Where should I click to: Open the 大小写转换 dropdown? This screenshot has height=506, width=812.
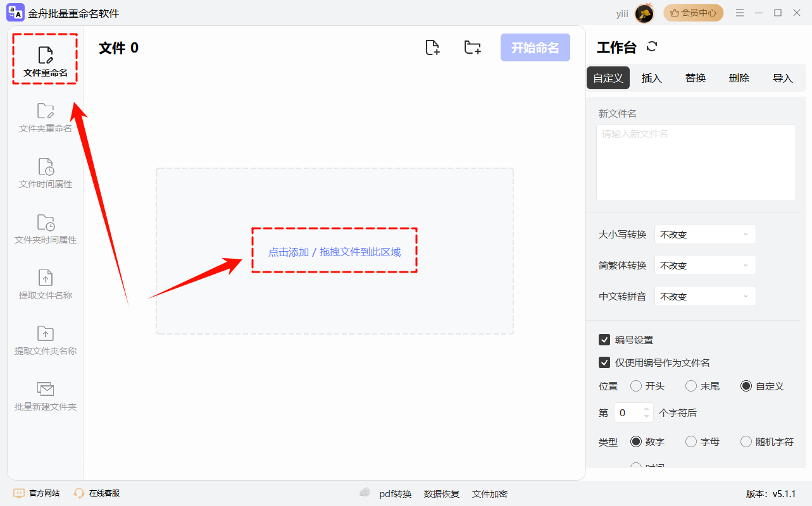pyautogui.click(x=705, y=234)
